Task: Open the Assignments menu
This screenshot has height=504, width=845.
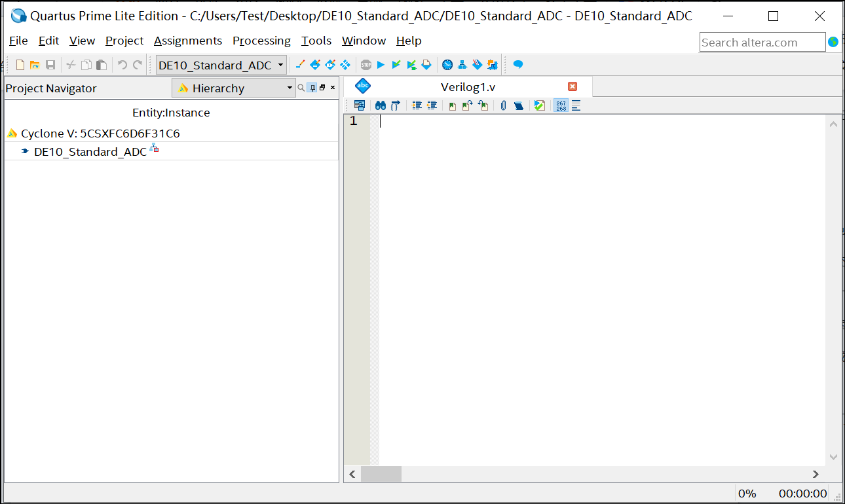Action: [x=188, y=41]
